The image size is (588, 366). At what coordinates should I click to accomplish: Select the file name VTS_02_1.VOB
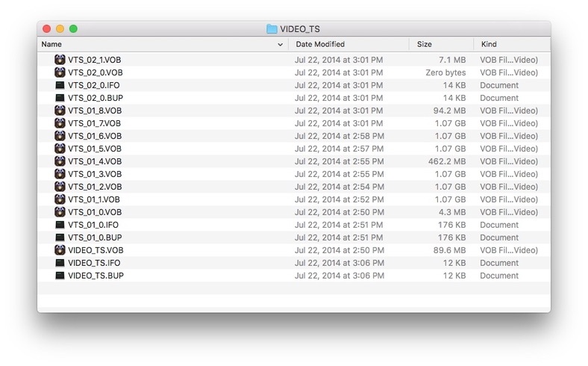[94, 60]
